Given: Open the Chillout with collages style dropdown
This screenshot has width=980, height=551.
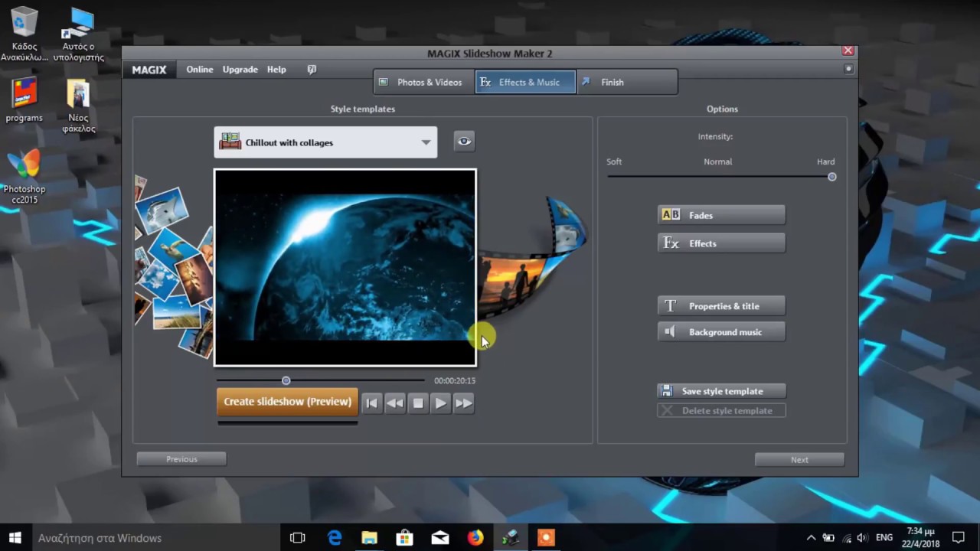Looking at the screenshot, I should tap(325, 142).
